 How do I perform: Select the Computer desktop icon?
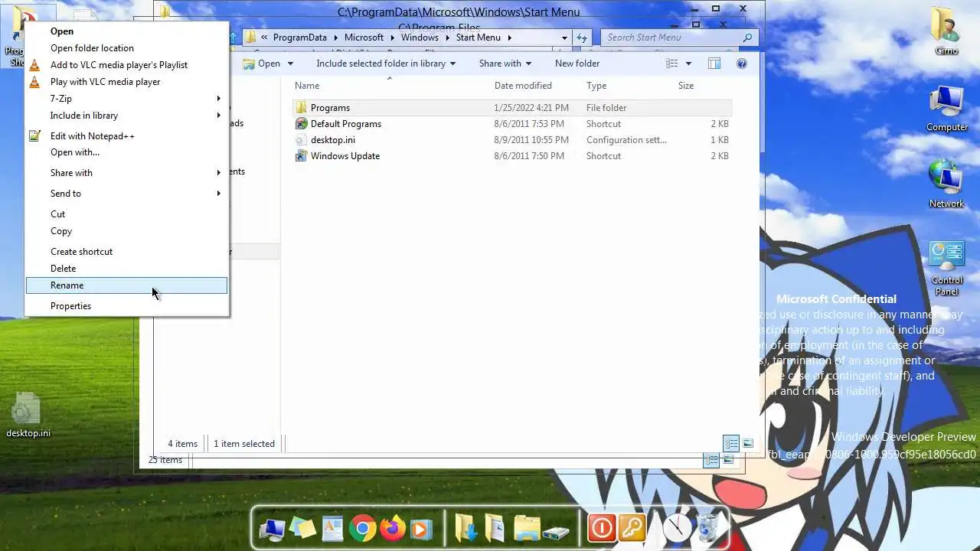click(x=947, y=109)
